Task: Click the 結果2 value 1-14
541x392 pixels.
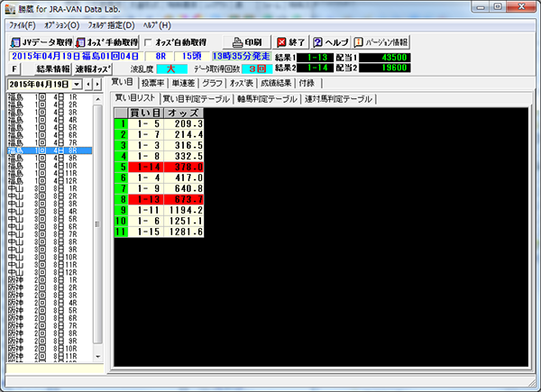Action: pyautogui.click(x=316, y=68)
